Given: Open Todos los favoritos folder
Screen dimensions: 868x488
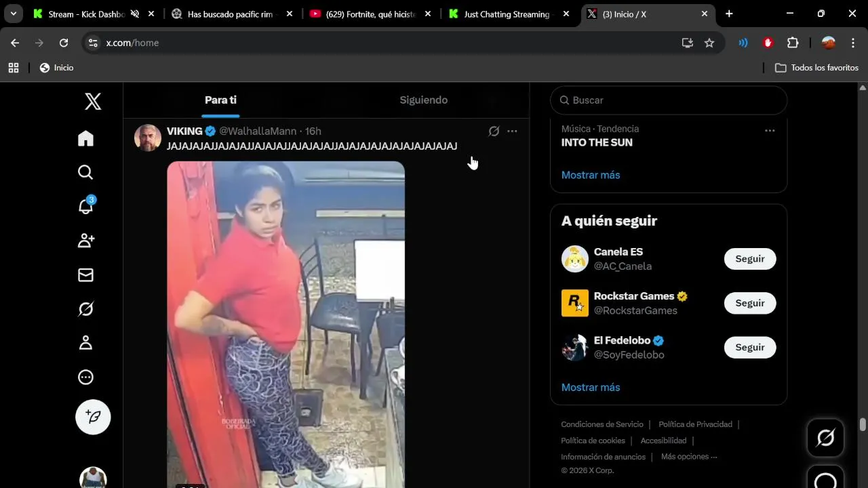Looking at the screenshot, I should [816, 68].
